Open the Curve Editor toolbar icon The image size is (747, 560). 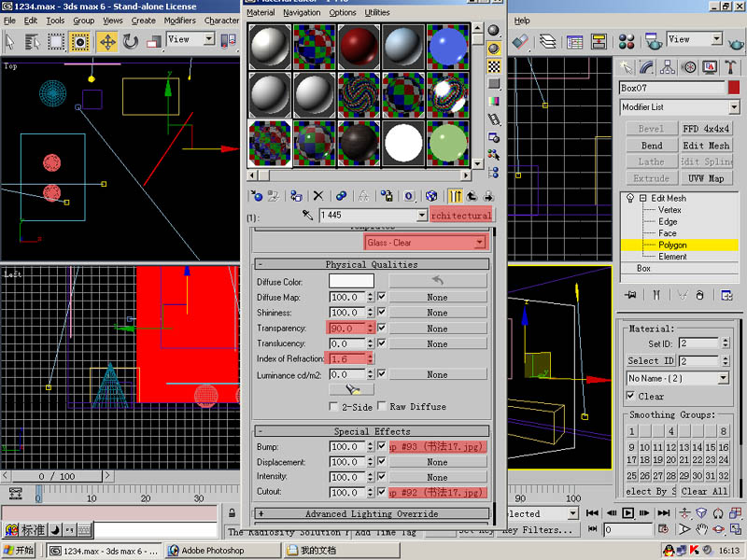574,41
